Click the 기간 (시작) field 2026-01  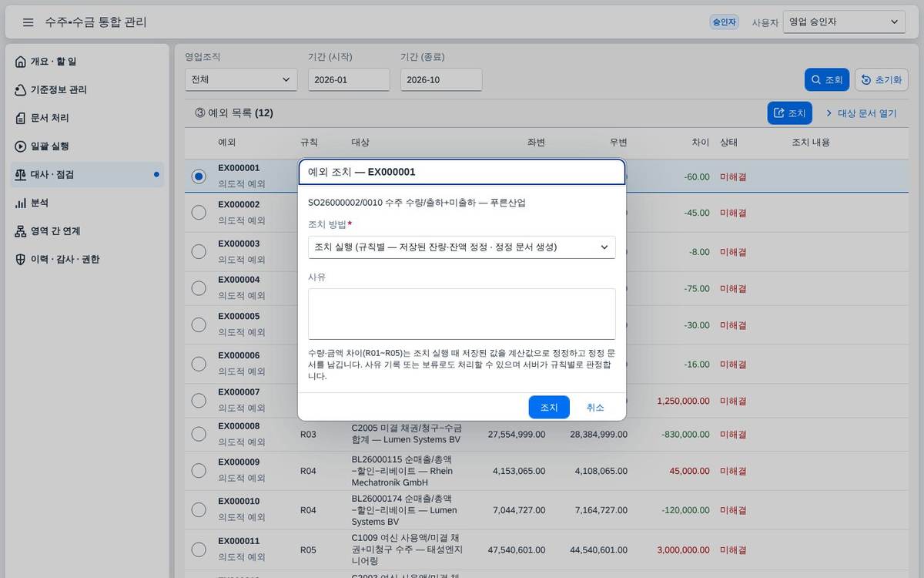point(349,79)
